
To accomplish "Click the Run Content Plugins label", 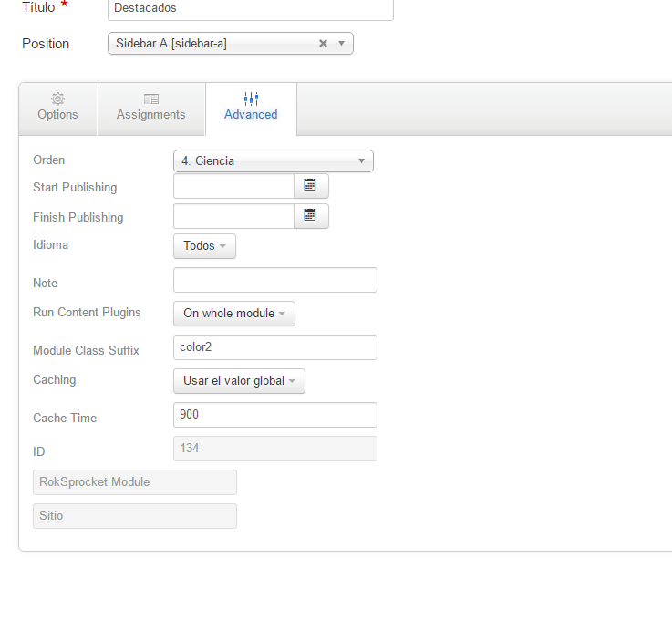I will pyautogui.click(x=87, y=312).
